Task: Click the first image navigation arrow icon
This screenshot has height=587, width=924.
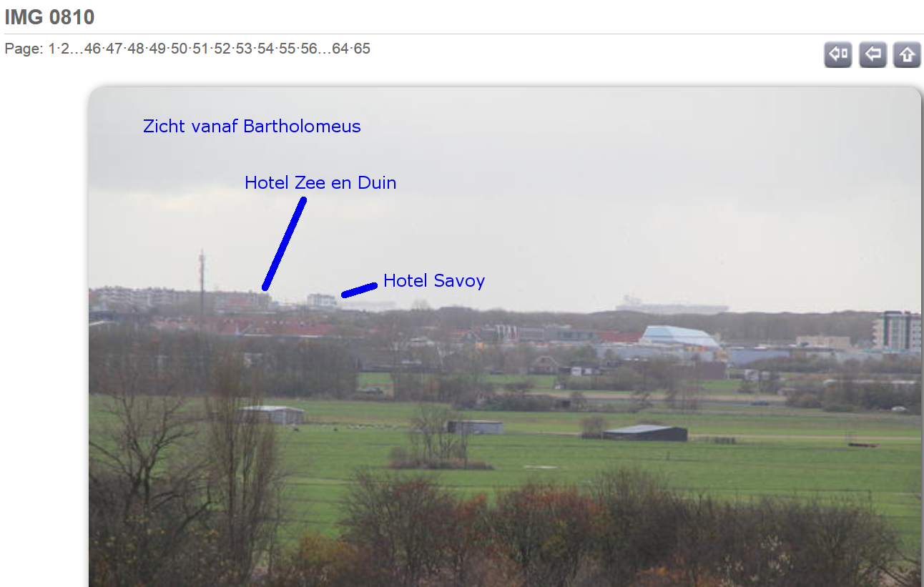Action: [837, 54]
